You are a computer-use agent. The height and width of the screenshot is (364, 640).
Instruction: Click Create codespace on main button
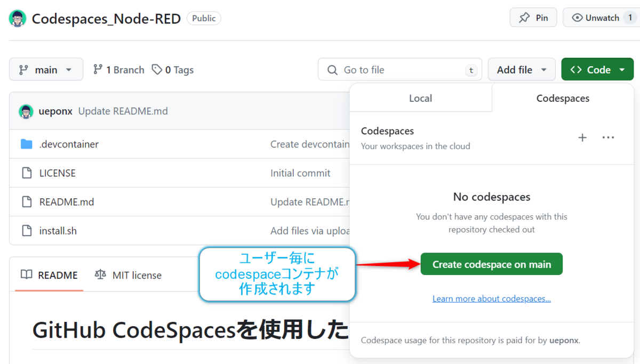pos(491,264)
